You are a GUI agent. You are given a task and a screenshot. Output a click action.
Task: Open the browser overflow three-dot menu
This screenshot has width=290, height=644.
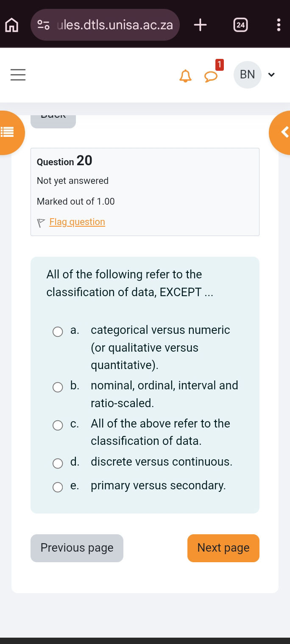click(279, 25)
